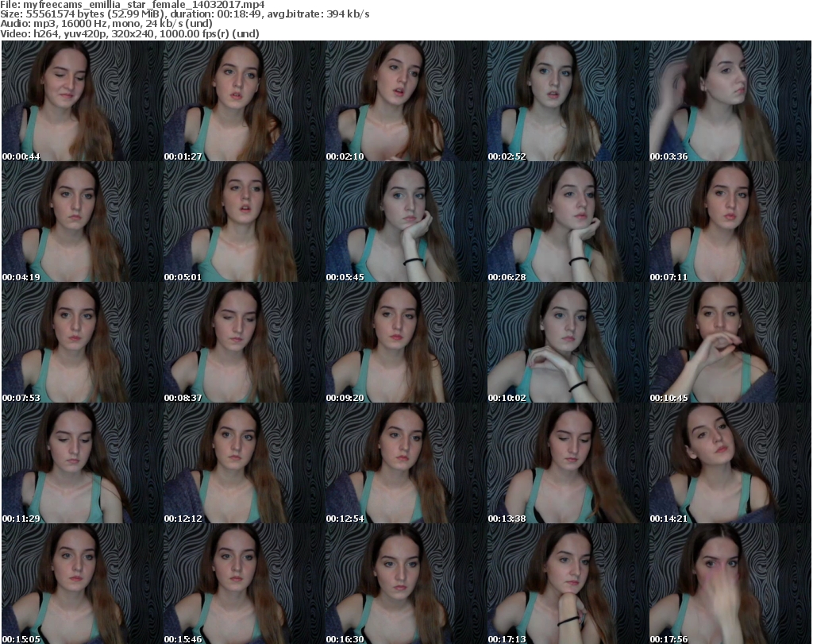
Task: Click the Audio mp3 info line
Action: [106, 24]
